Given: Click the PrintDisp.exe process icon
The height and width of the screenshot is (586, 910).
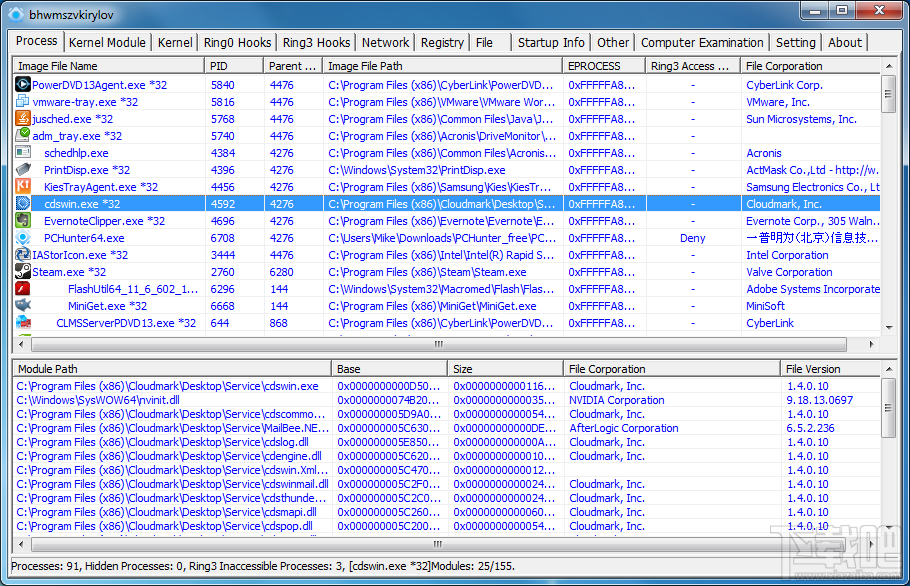Looking at the screenshot, I should (x=23, y=169).
